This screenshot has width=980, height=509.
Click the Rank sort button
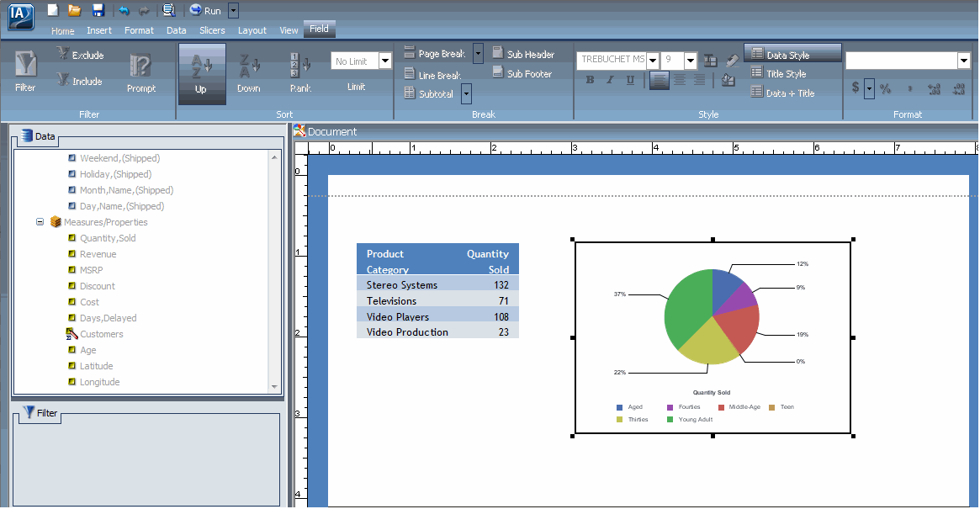(300, 74)
